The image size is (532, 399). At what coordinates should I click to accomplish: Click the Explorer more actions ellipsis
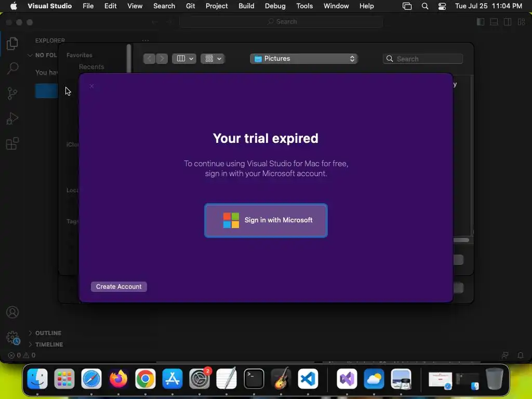(145, 41)
